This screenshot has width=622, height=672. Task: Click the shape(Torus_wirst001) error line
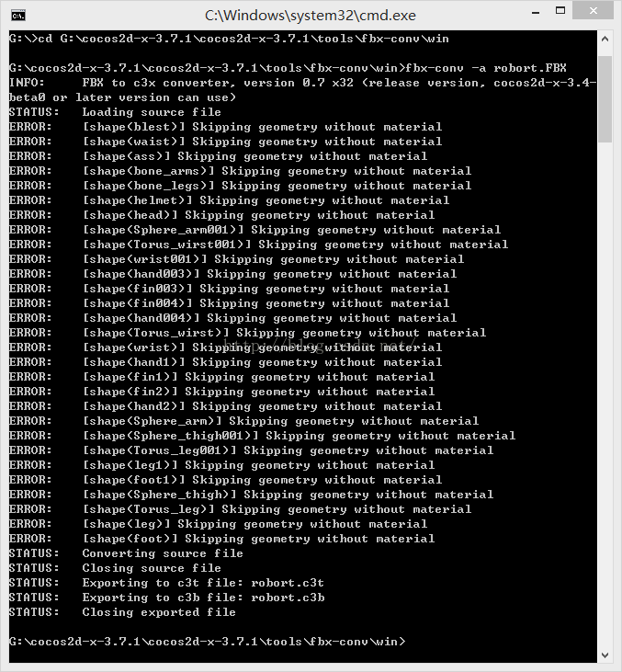pos(258,245)
